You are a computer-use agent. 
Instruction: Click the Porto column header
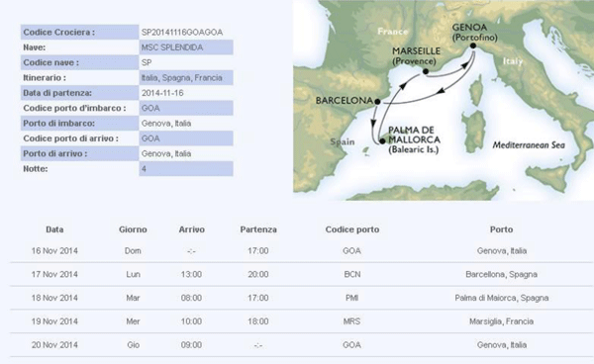tap(501, 229)
